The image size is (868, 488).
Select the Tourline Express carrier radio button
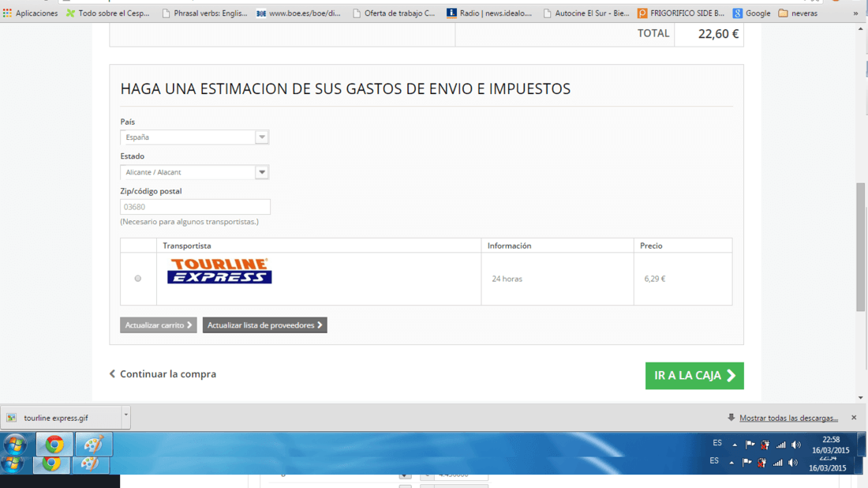[x=138, y=279]
